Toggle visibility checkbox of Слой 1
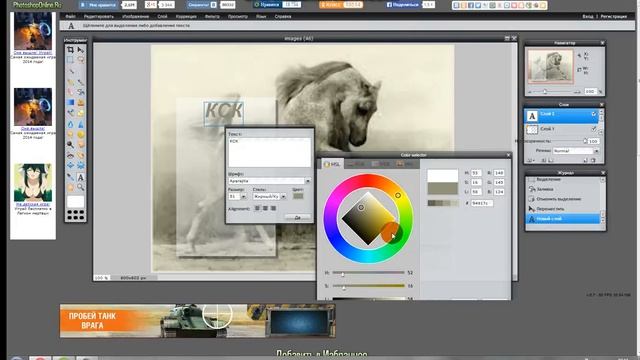The height and width of the screenshot is (360, 640). (594, 129)
